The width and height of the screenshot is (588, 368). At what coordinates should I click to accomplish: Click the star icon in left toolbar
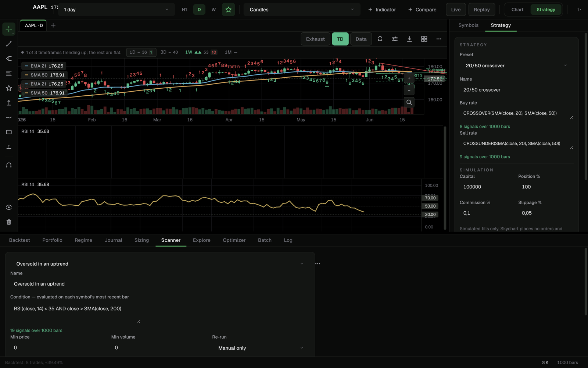click(x=9, y=88)
